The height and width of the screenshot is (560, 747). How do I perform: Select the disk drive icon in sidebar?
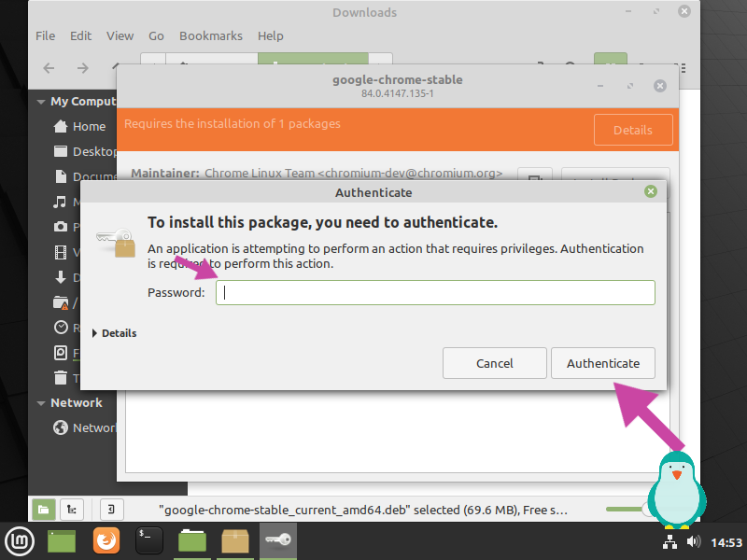tap(61, 353)
